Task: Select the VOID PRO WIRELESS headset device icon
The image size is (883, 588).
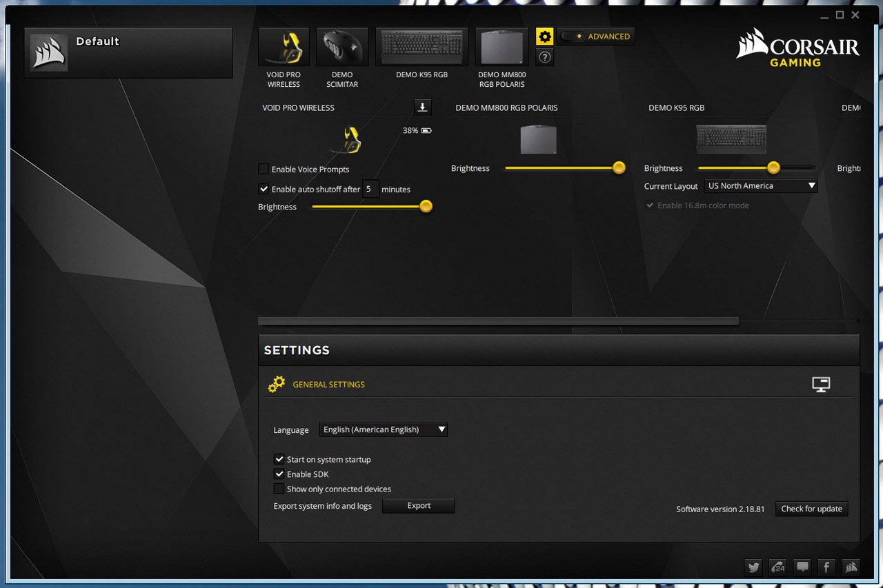Action: pyautogui.click(x=284, y=47)
